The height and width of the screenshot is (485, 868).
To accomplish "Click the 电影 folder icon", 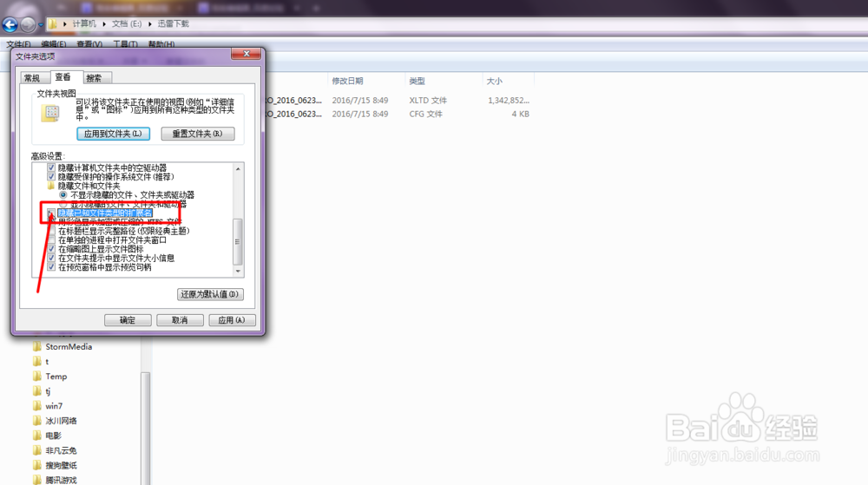I will 37,436.
